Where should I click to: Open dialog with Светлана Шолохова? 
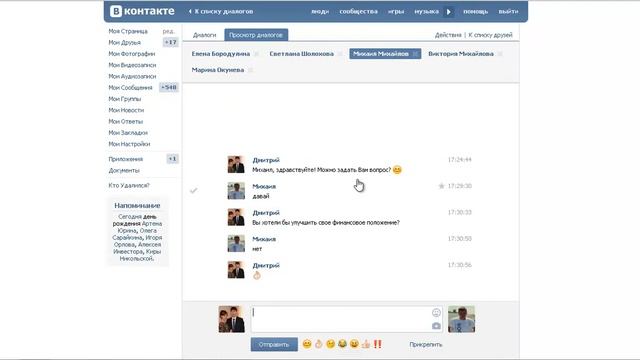coord(301,54)
